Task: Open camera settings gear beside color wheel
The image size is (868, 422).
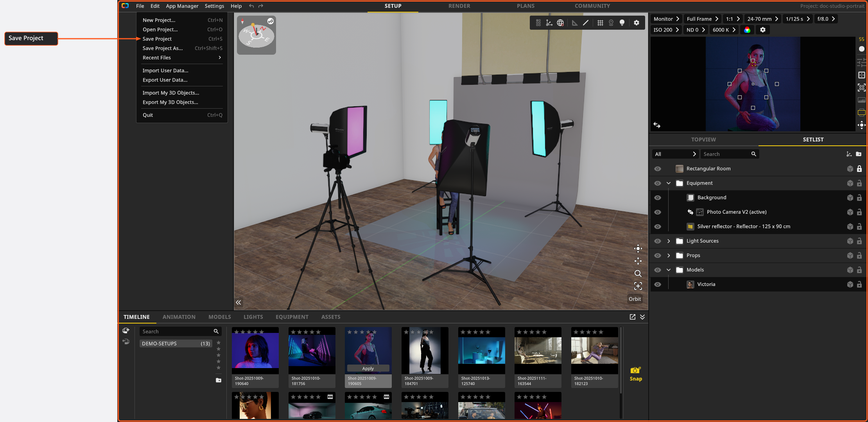Action: coord(762,30)
